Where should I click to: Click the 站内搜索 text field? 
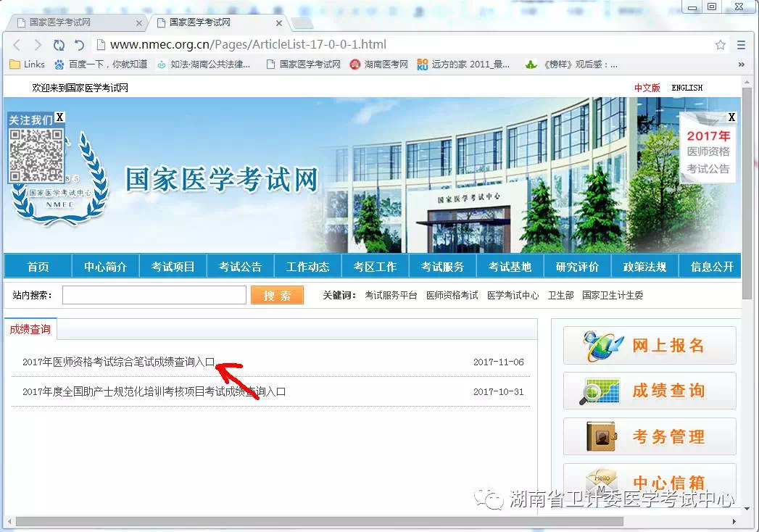tap(154, 295)
